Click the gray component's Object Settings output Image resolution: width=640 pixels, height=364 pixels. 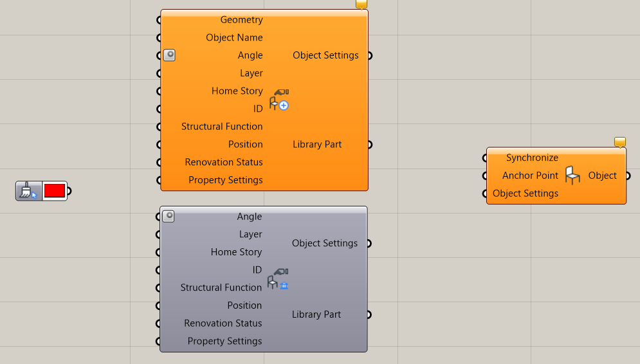[325, 243]
